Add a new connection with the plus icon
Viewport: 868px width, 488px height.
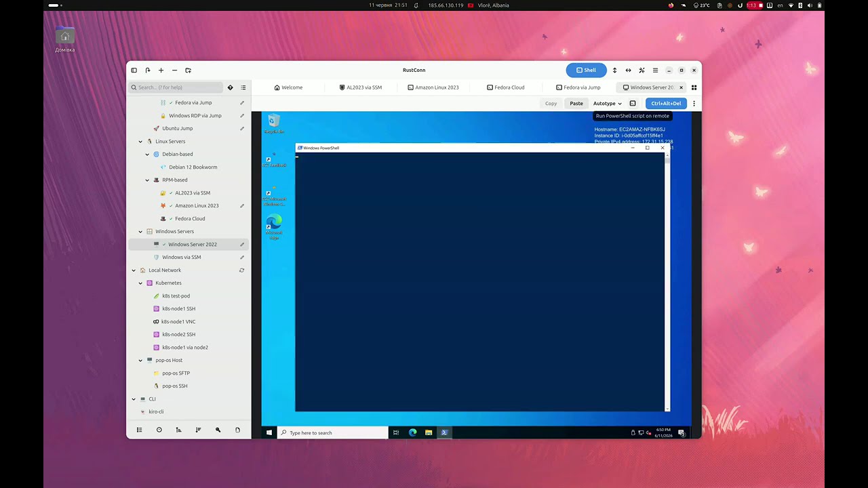[161, 70]
